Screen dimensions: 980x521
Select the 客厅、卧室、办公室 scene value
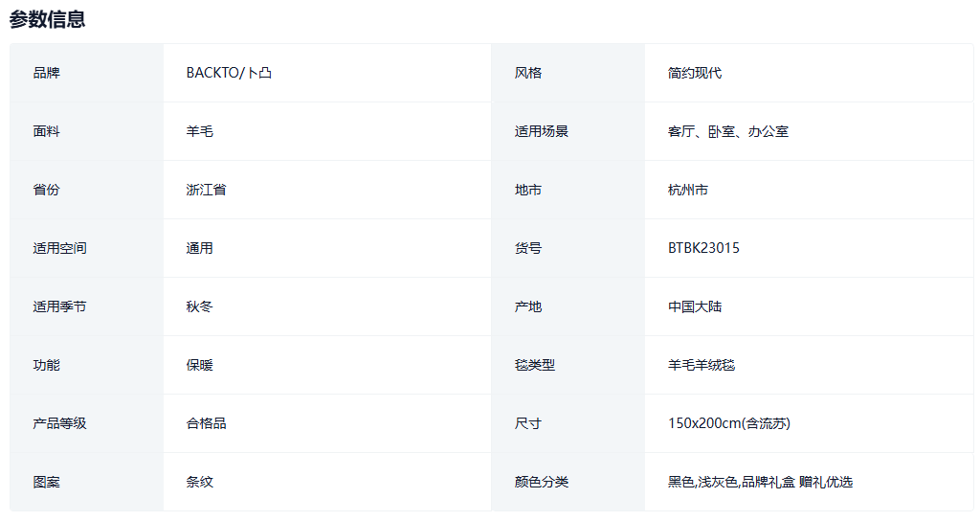click(x=728, y=131)
